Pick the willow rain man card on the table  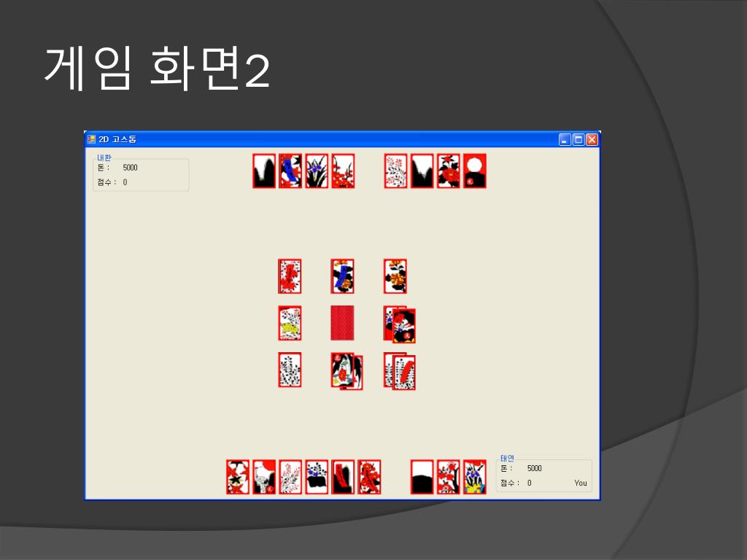coord(343,370)
